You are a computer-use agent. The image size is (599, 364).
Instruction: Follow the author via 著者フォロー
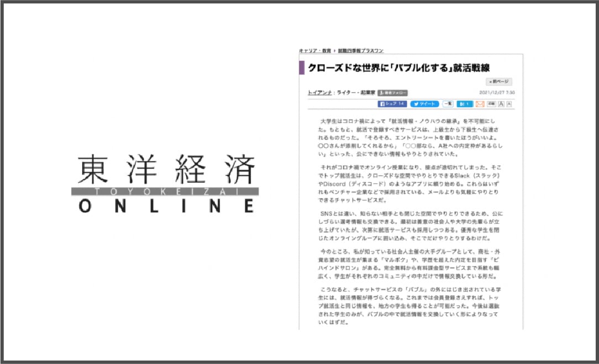[x=393, y=92]
